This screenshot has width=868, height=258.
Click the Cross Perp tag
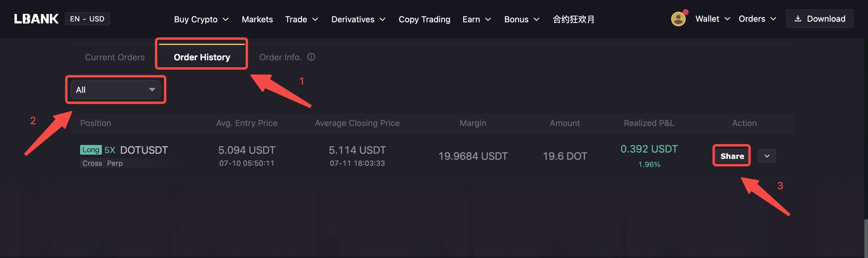102,163
